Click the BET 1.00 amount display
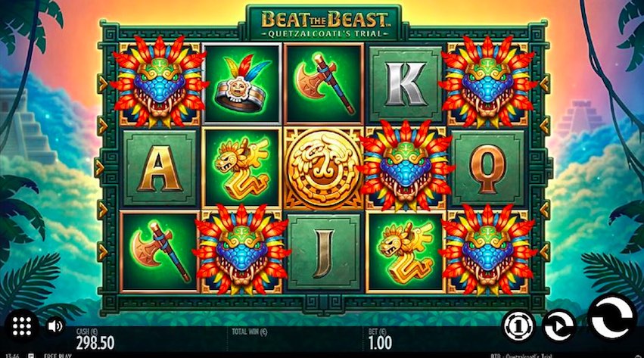This screenshot has height=358, width=644. point(381,339)
